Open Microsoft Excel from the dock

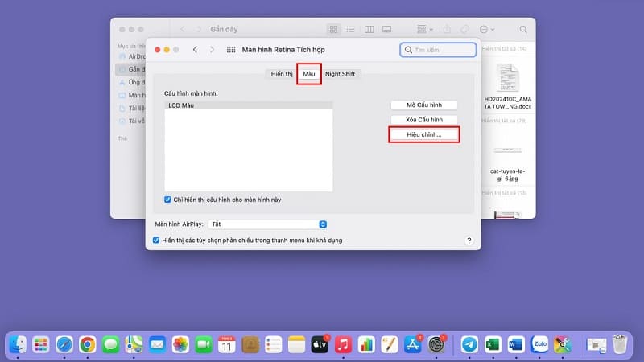493,344
